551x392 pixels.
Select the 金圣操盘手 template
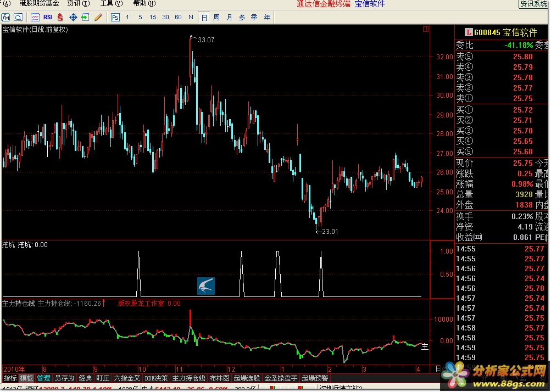point(281,378)
